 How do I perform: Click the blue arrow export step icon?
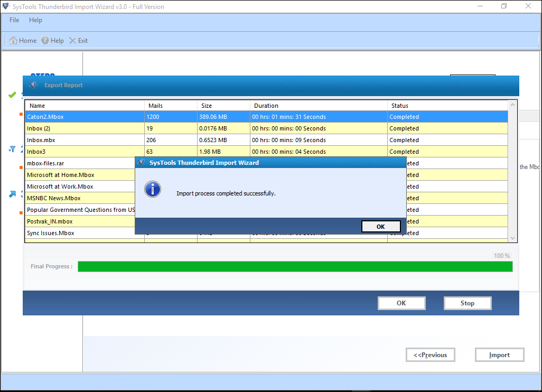tap(12, 194)
